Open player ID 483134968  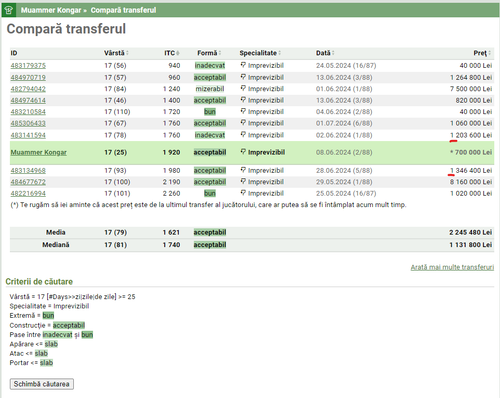[x=28, y=171]
